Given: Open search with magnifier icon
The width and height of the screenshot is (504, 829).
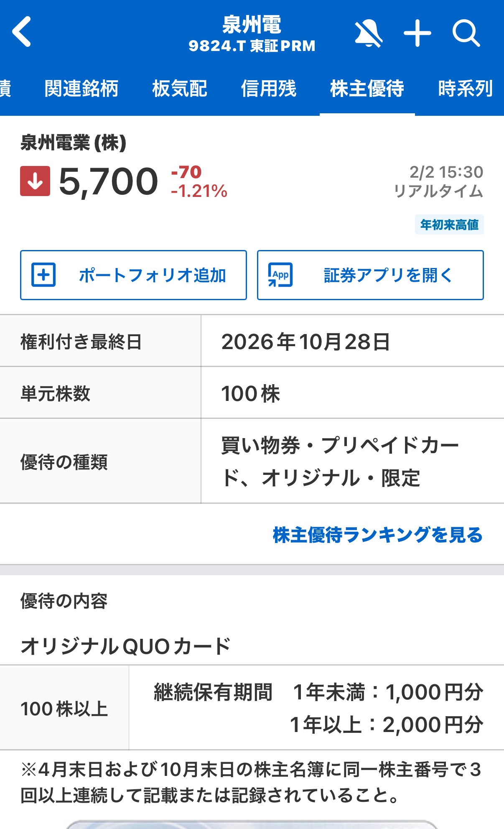Looking at the screenshot, I should coord(466,33).
